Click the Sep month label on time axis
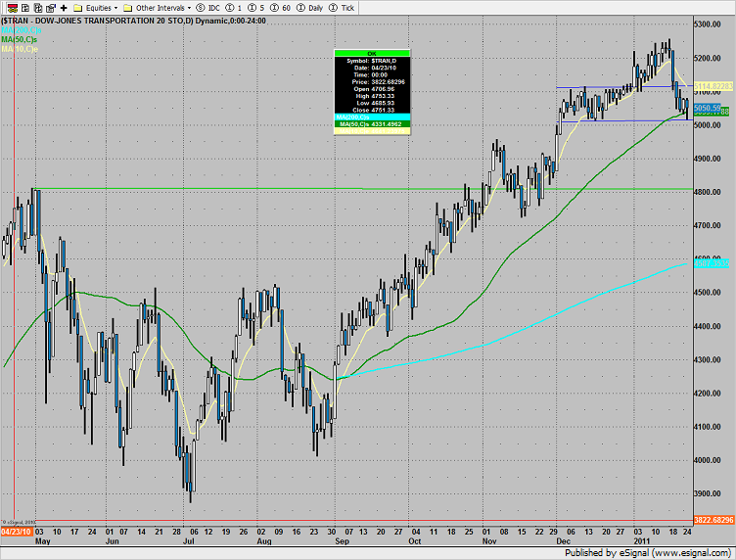Screen dimensions: 736x560 (342, 541)
